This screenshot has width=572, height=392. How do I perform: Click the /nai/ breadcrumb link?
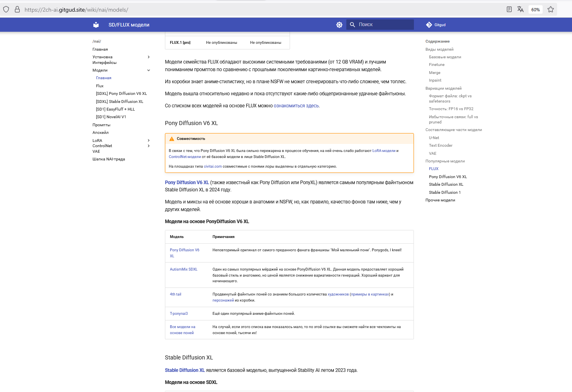pos(97,41)
